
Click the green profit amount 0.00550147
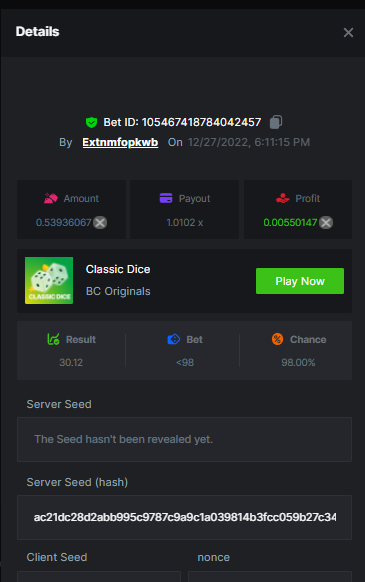pyautogui.click(x=290, y=222)
